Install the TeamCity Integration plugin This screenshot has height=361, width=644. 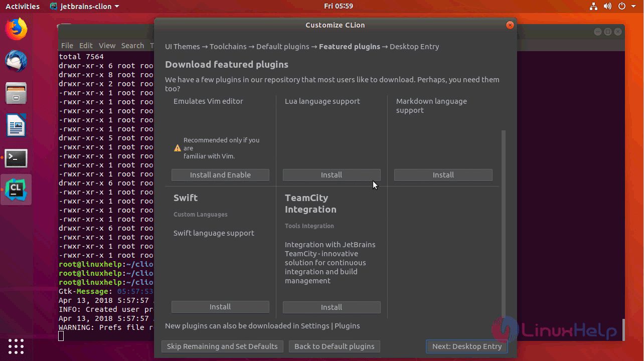332,307
